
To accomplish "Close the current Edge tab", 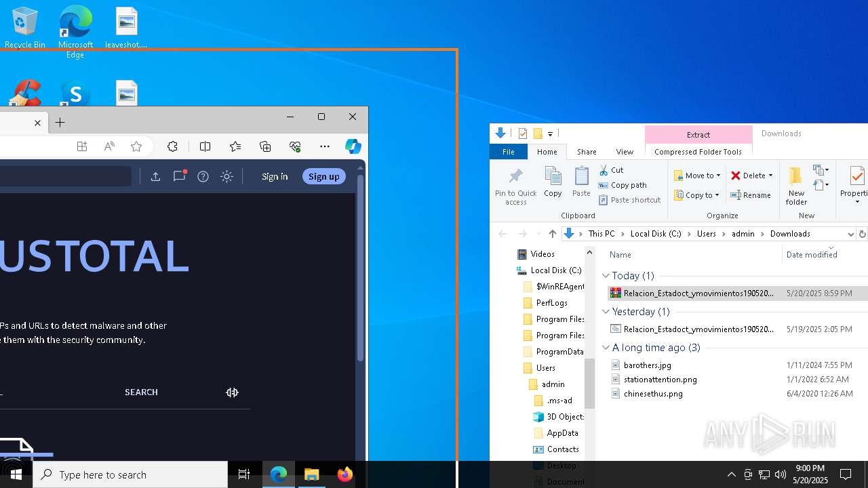I will [x=37, y=123].
